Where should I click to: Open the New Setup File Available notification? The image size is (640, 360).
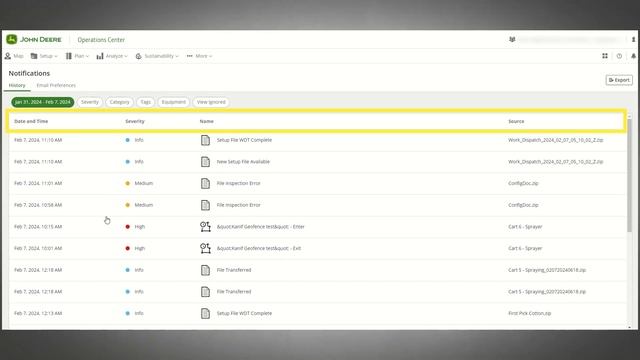click(x=243, y=162)
